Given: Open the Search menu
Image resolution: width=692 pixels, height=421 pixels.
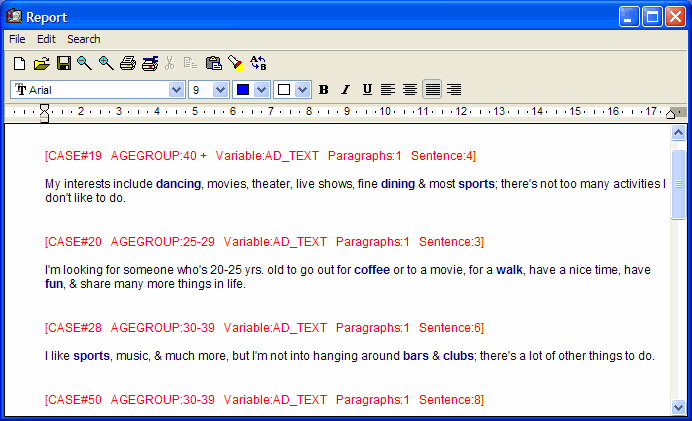Looking at the screenshot, I should point(84,39).
